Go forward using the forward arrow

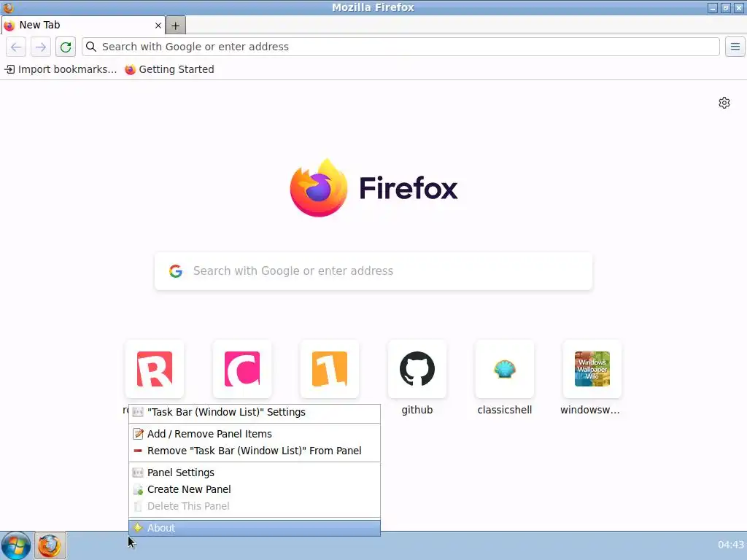(41, 47)
